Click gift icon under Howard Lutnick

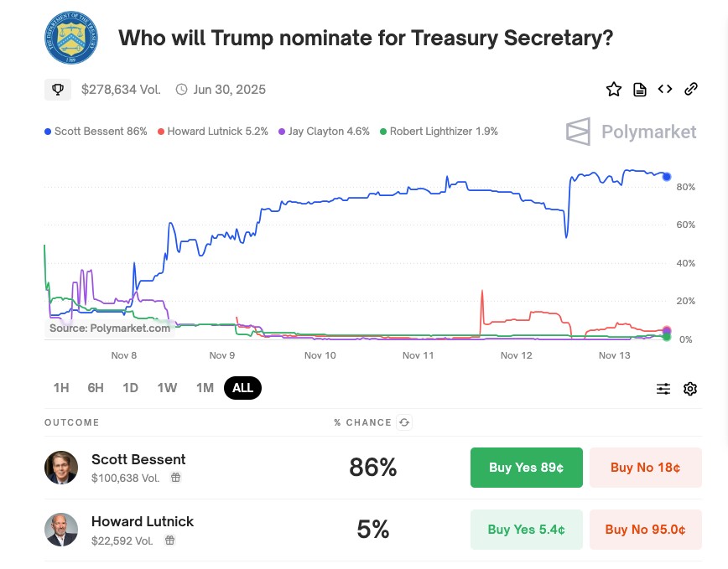pos(169,541)
